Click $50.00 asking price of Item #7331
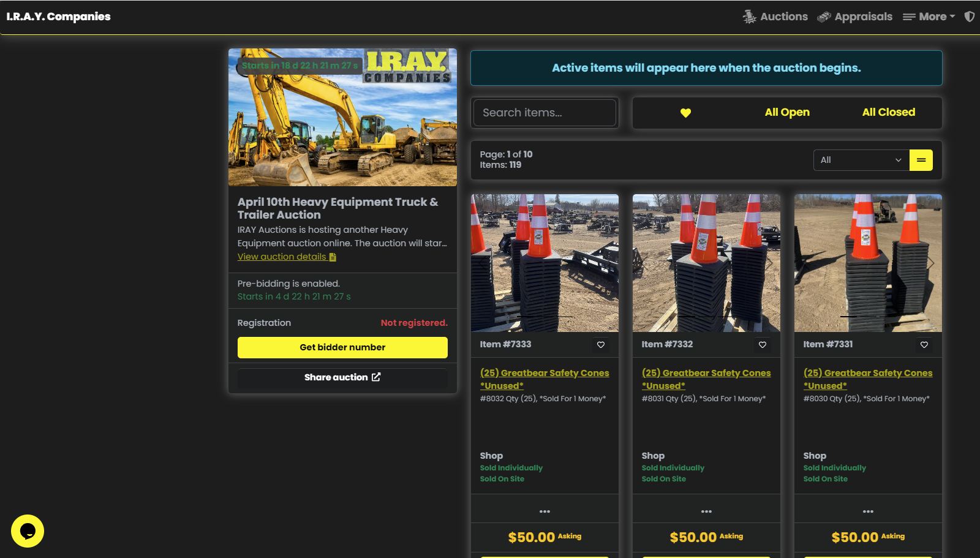The height and width of the screenshot is (558, 980). pos(855,537)
